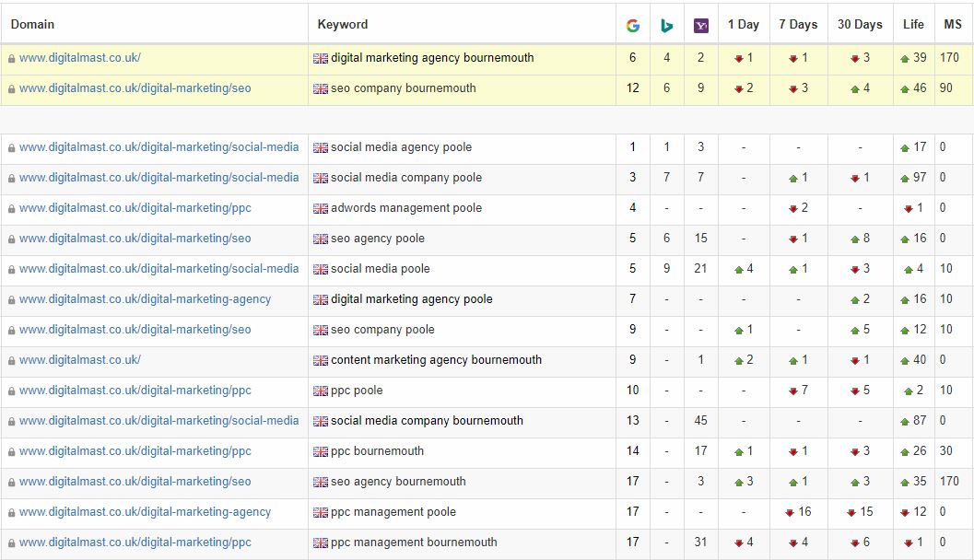This screenshot has height=560, width=974.
Task: Click the UK flag beside 'adwords management poole'
Action: point(321,208)
